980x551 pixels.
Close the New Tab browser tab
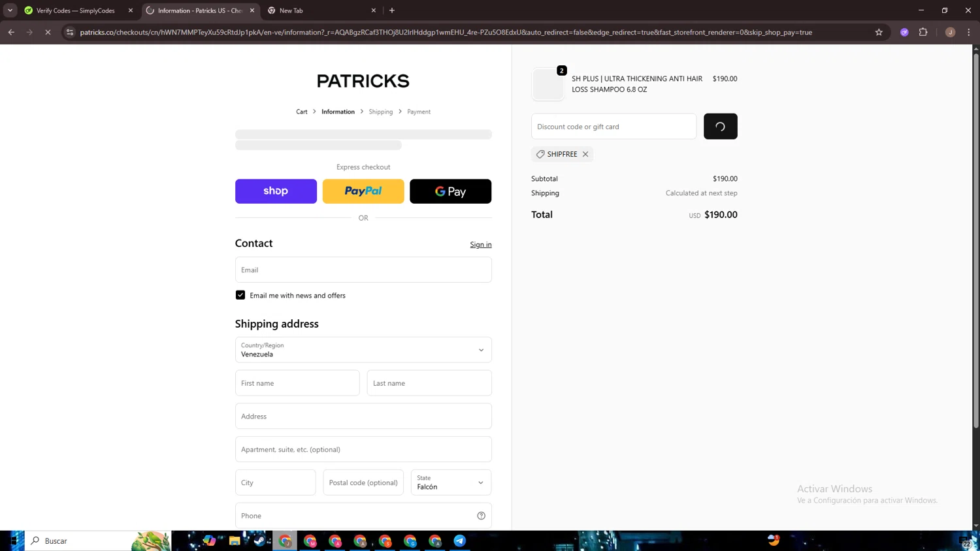point(374,10)
